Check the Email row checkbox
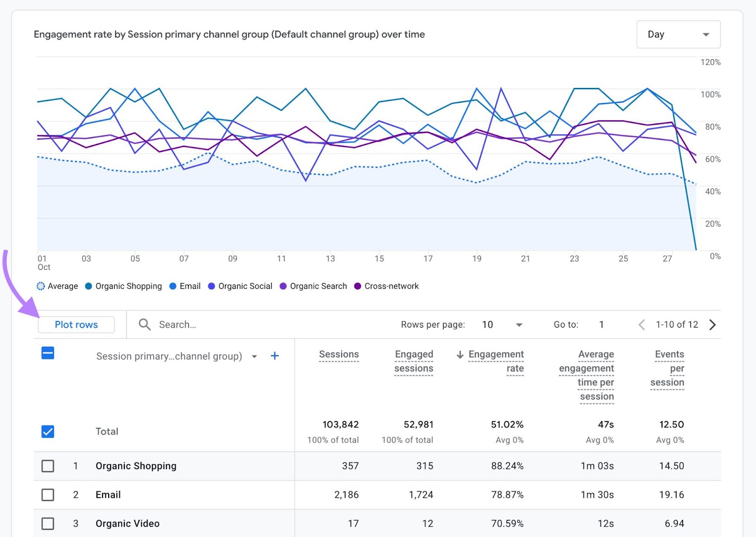Viewport: 756px width, 537px height. pos(47,495)
